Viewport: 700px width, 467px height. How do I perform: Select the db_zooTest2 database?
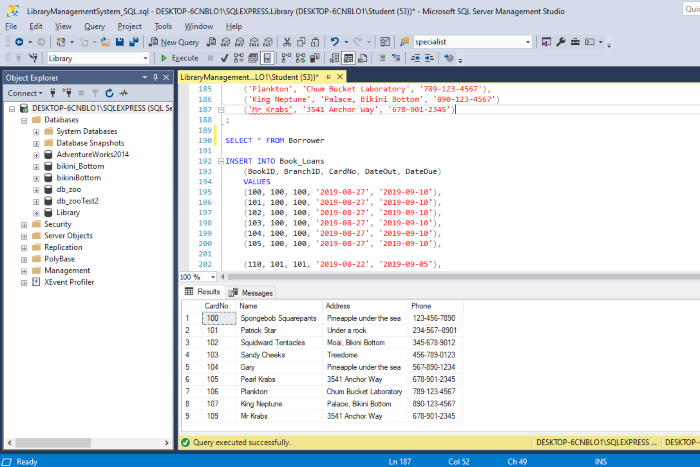pos(78,201)
